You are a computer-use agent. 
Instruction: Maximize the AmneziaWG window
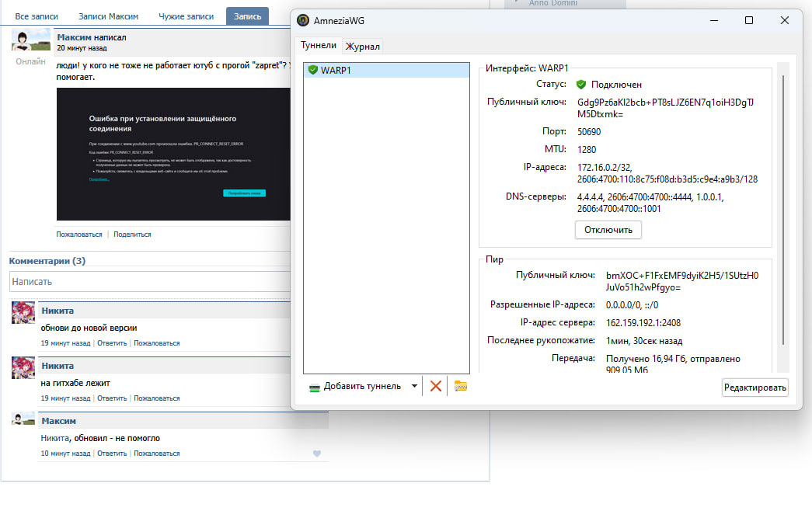coord(749,20)
